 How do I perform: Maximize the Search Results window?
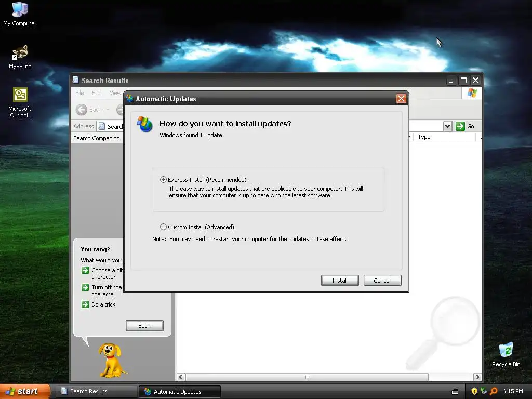(463, 81)
